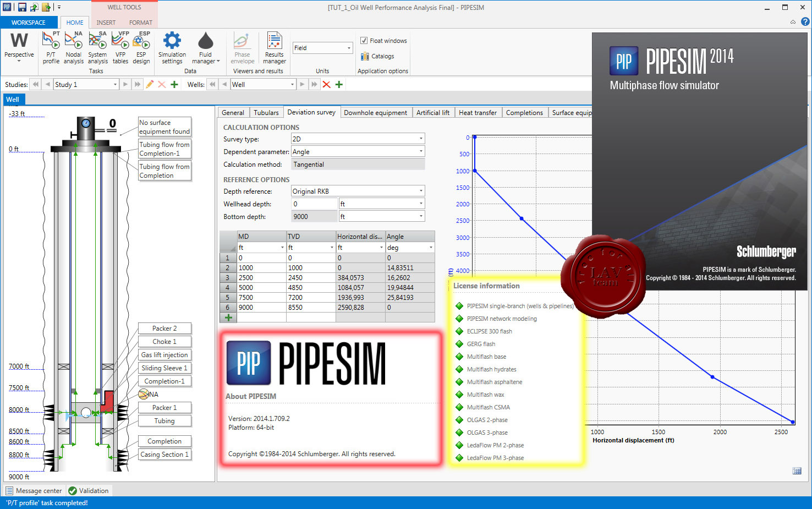Open the Nodal analysis tool
812x509 pixels.
74,47
